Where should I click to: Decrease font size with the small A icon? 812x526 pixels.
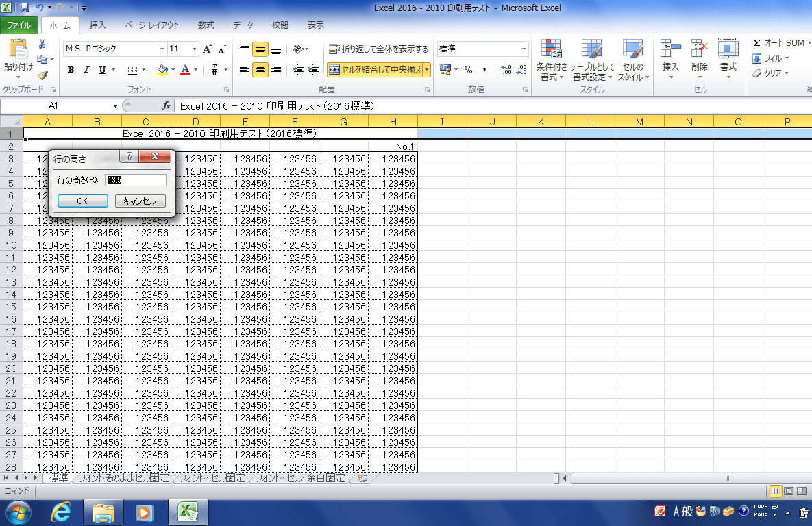(222, 49)
